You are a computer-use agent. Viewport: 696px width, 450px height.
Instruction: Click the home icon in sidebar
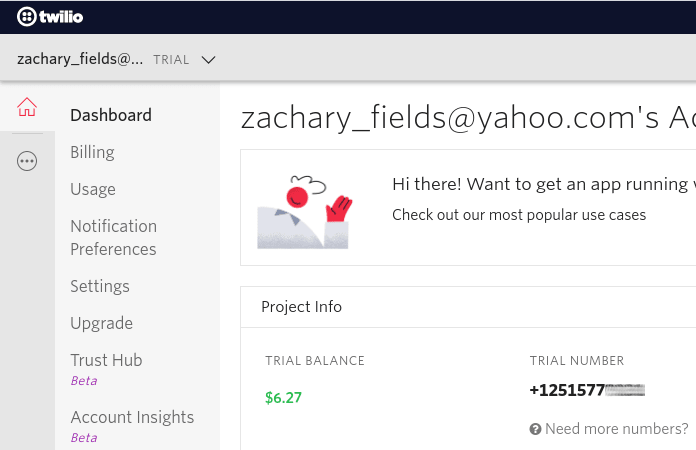27,107
